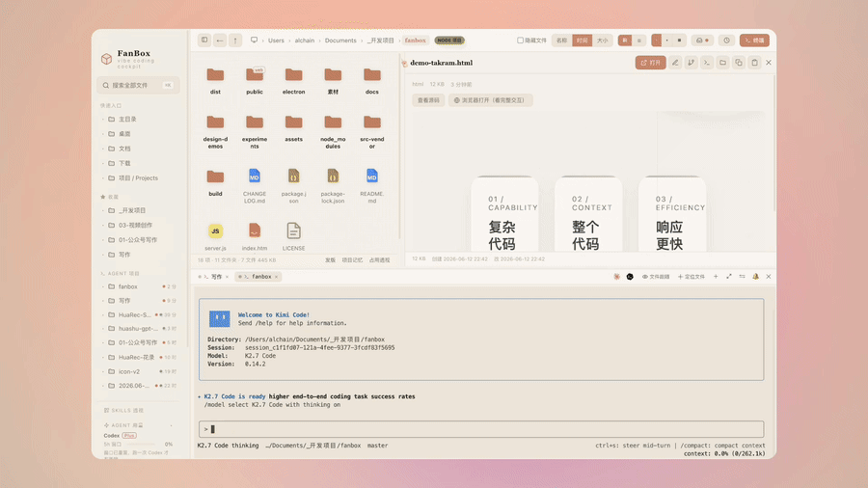868x488 pixels.
Task: Click the 搜索全部文件 search field
Action: (x=138, y=85)
